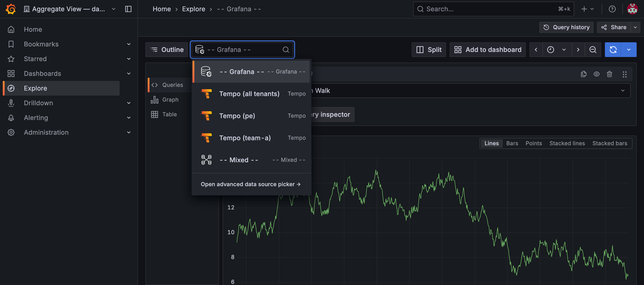The height and width of the screenshot is (285, 644).
Task: Toggle the Outline button
Action: coord(167,50)
